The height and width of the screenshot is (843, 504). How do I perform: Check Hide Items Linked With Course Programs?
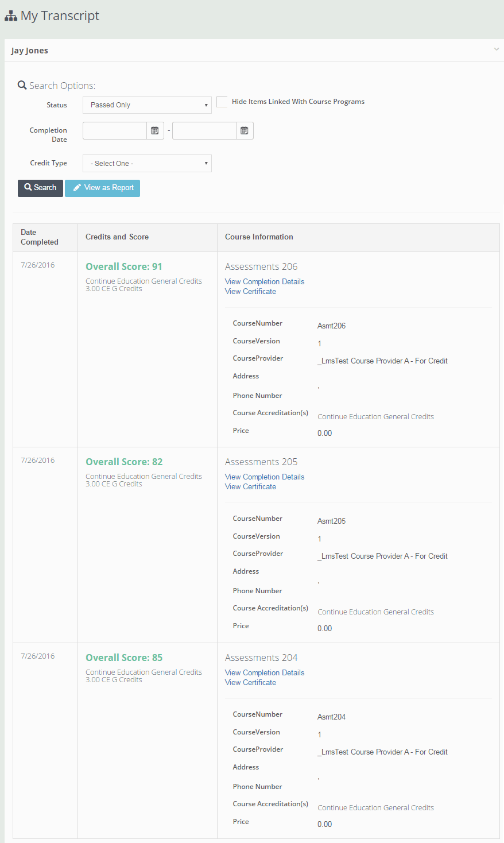point(222,102)
